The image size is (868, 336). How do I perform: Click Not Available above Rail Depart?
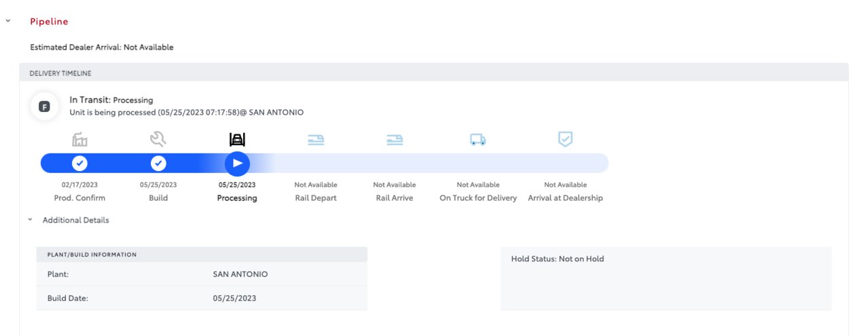coord(316,185)
